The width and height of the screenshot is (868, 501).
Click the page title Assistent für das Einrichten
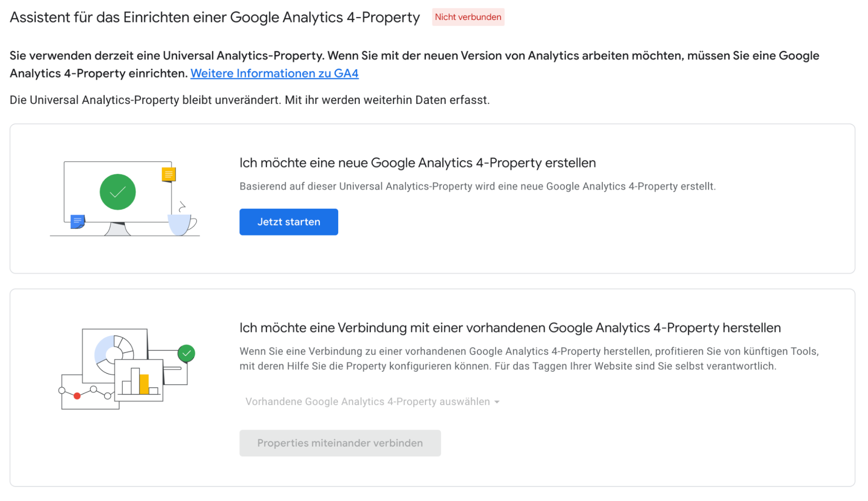coord(215,17)
